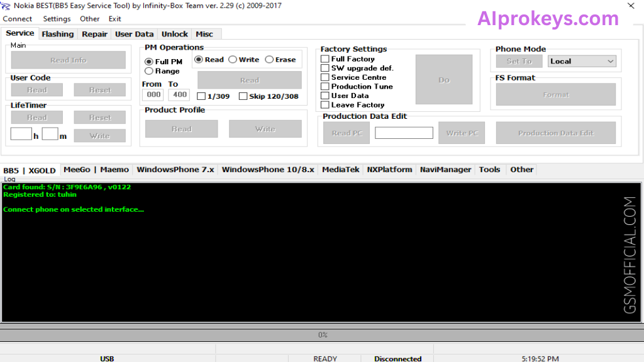
Task: Click the Disconnected status indicator
Action: point(397,358)
